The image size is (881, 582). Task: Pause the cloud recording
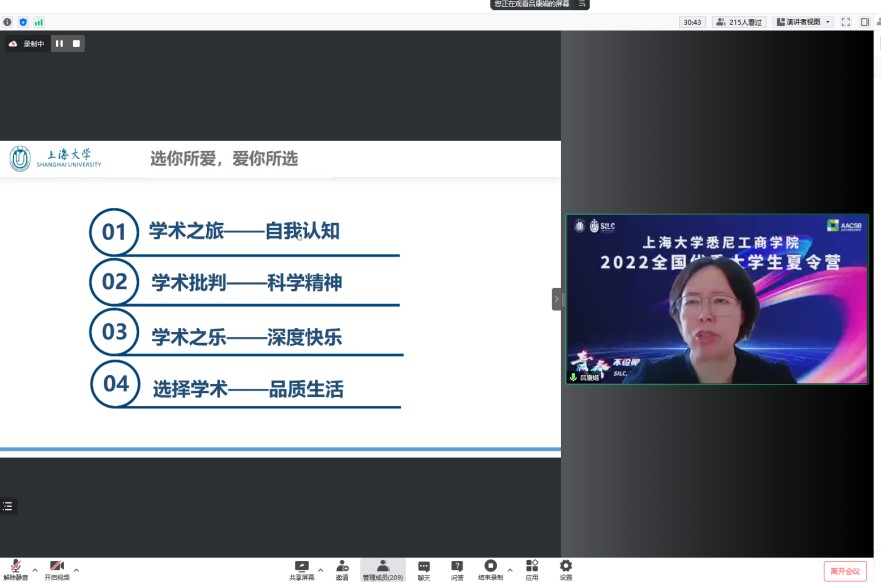coord(59,44)
